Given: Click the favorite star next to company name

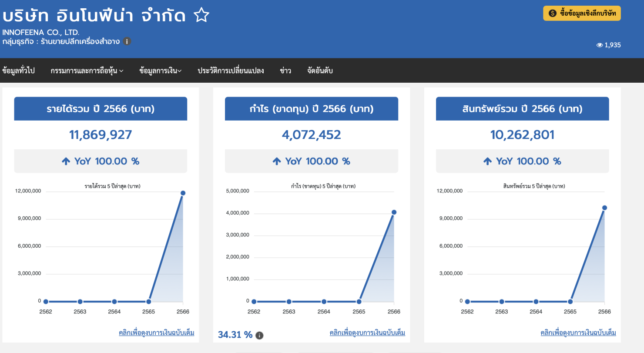Looking at the screenshot, I should tap(201, 16).
